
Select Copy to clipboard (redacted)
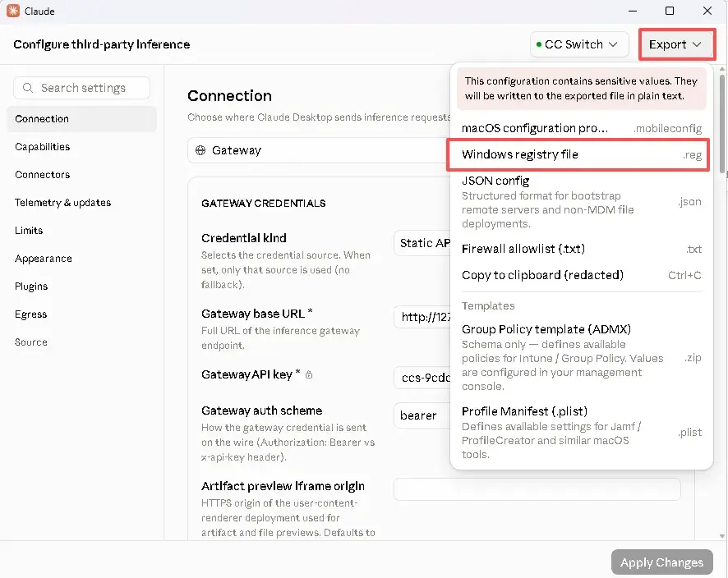(581, 275)
